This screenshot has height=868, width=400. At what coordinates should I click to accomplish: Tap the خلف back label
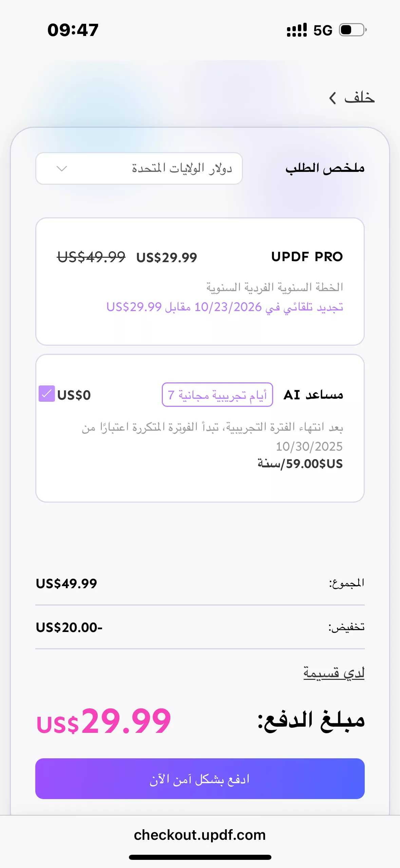[359, 98]
